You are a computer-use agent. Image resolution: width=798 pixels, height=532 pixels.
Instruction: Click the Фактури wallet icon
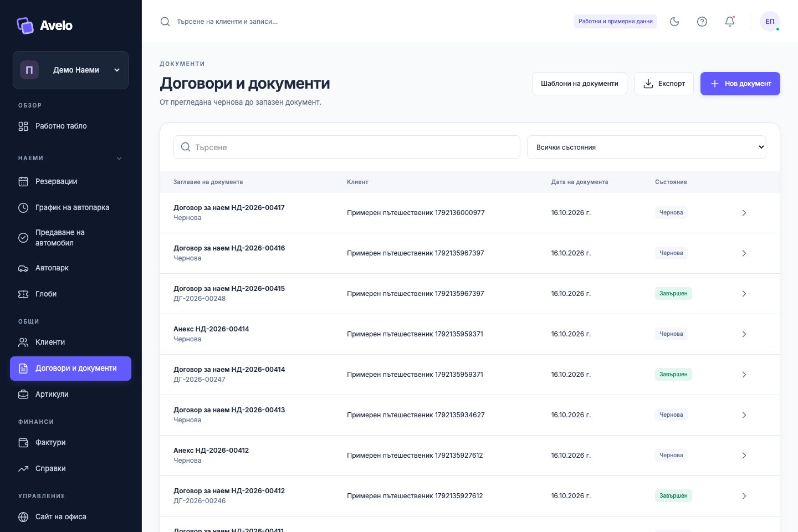23,443
